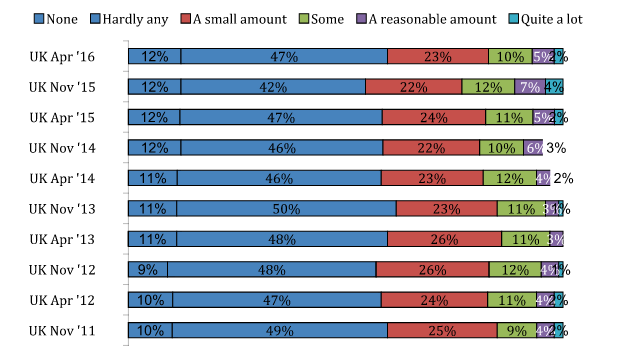Click the A reasonable amount legend text
617x362 pixels.
[432, 19]
